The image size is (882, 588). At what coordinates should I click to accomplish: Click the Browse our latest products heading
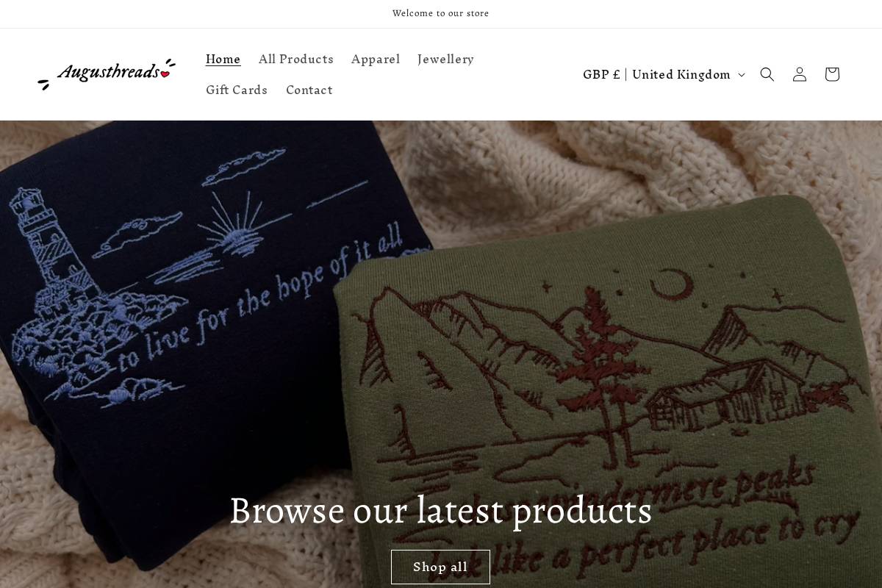point(441,510)
